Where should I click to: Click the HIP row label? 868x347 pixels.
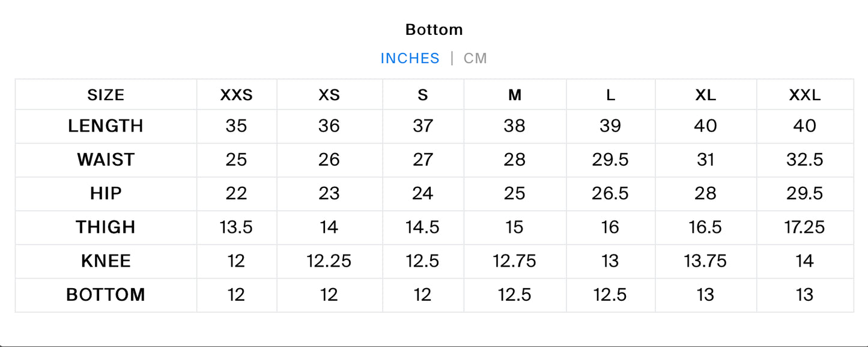(106, 193)
